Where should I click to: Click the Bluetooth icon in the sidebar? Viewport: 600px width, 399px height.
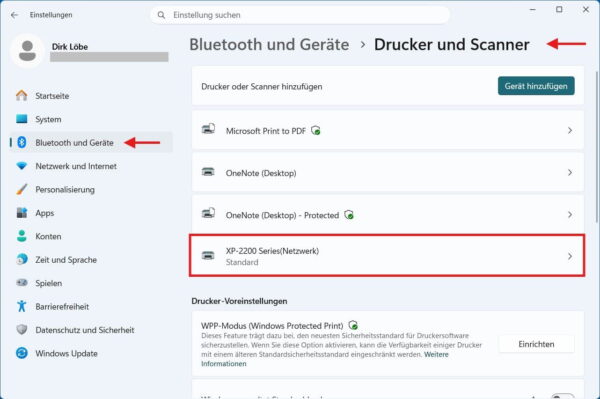point(22,142)
